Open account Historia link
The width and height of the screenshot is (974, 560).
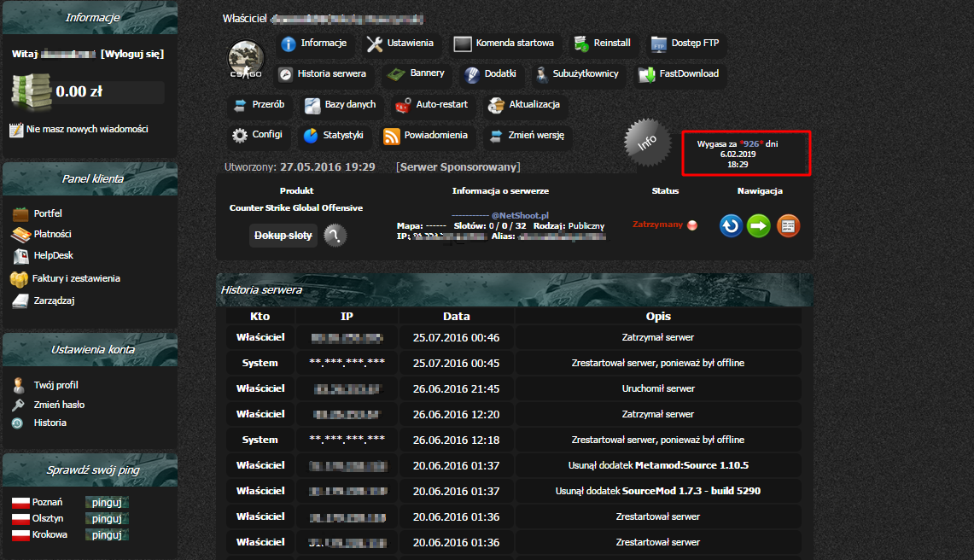click(x=50, y=423)
